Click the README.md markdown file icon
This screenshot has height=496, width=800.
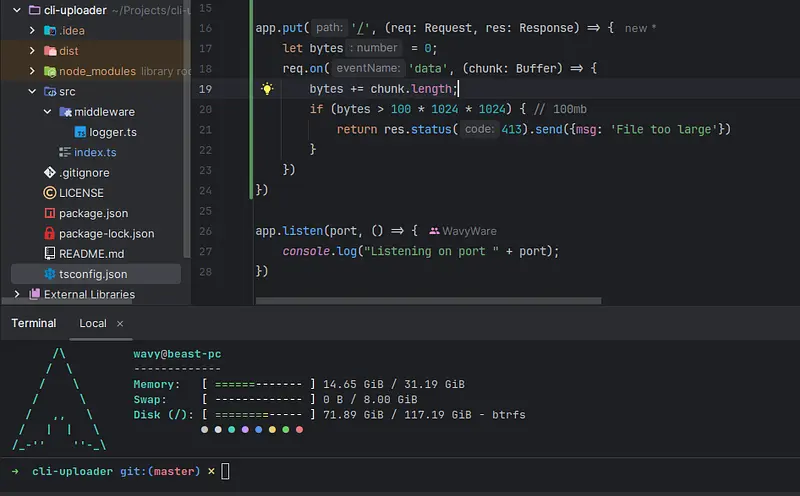pyautogui.click(x=49, y=254)
